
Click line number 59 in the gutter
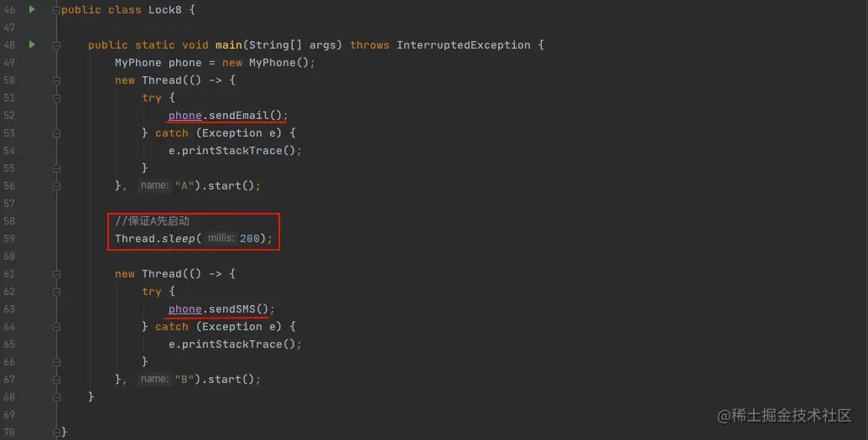coord(9,239)
